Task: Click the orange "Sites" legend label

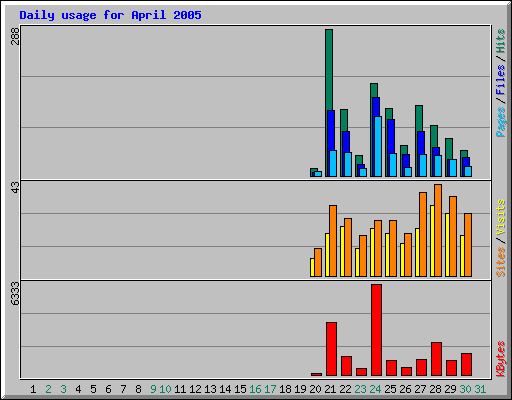Action: click(x=500, y=262)
